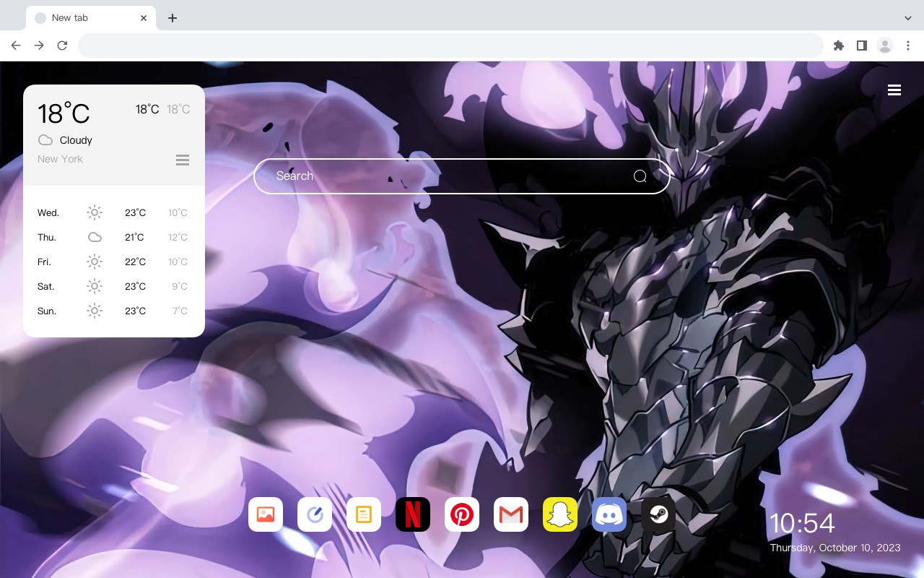Image resolution: width=924 pixels, height=578 pixels.
Task: Click the Thursday cloud forecast icon
Action: pyautogui.click(x=95, y=237)
